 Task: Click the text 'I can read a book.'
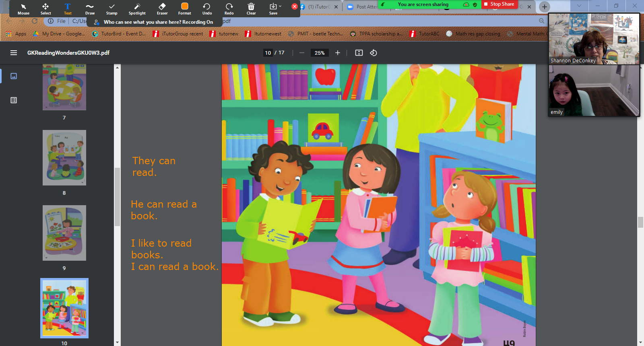pyautogui.click(x=175, y=267)
